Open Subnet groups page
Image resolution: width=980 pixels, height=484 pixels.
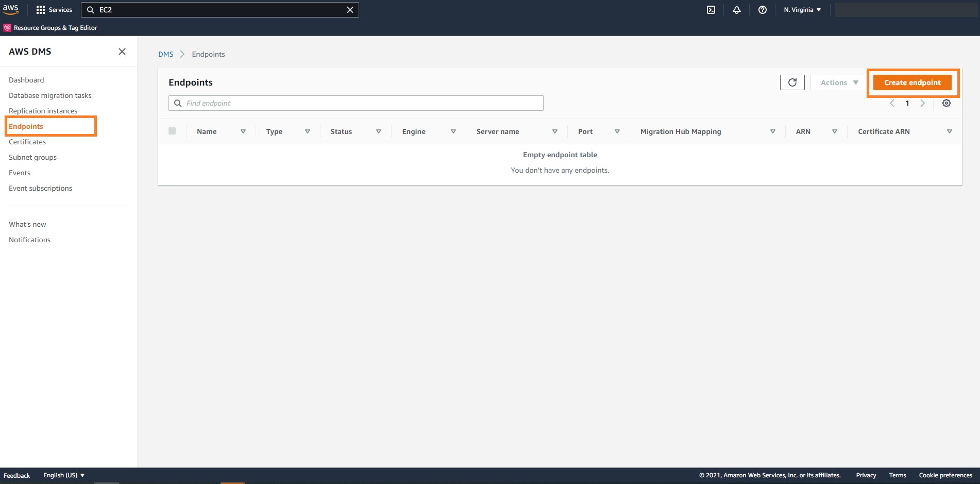[x=32, y=157]
